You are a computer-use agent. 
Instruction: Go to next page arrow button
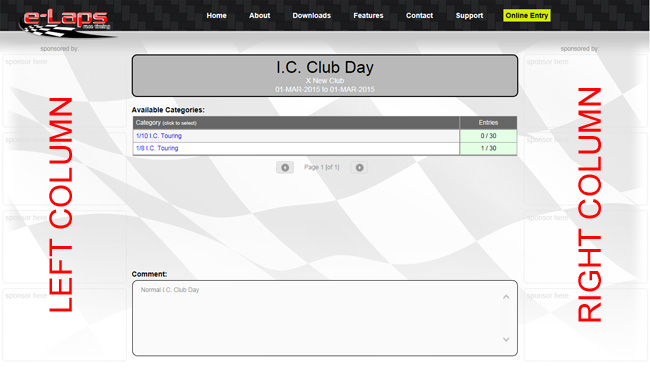pyautogui.click(x=359, y=167)
